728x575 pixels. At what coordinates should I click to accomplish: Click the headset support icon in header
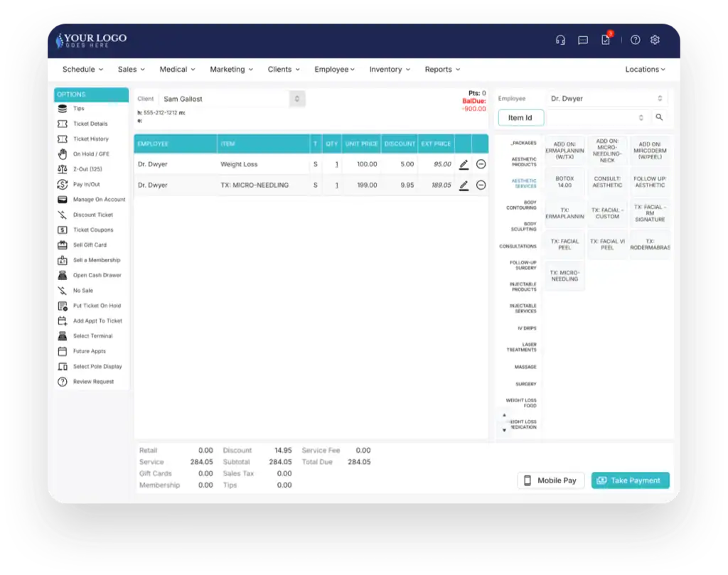(x=560, y=40)
